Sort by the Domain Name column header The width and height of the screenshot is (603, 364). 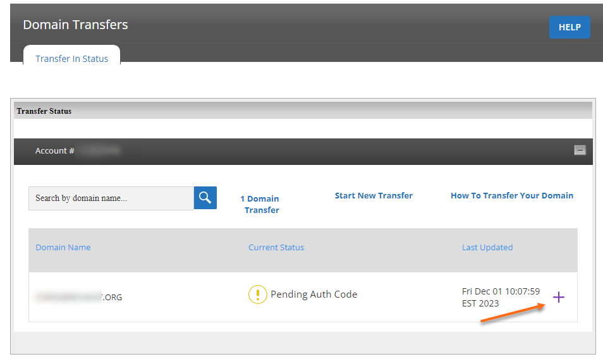pyautogui.click(x=63, y=247)
